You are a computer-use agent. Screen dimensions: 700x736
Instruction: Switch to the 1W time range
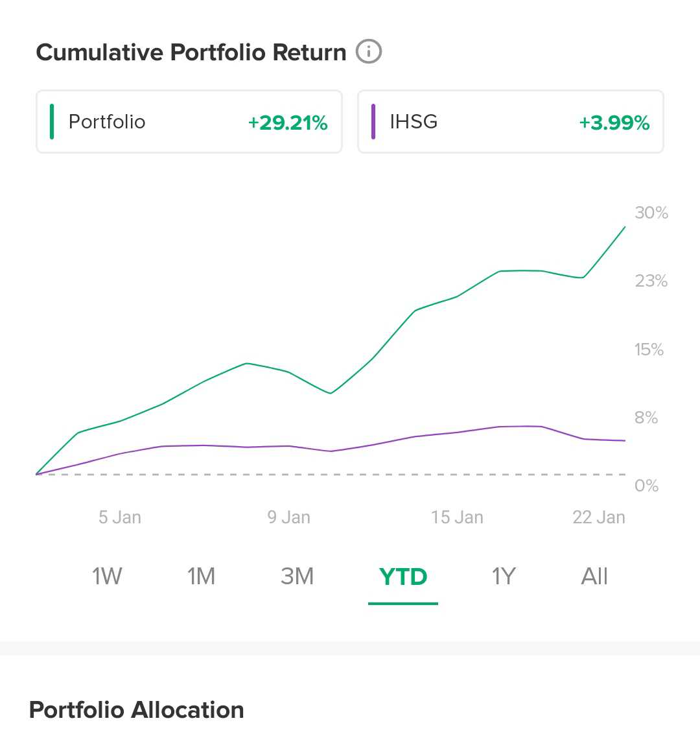click(107, 576)
